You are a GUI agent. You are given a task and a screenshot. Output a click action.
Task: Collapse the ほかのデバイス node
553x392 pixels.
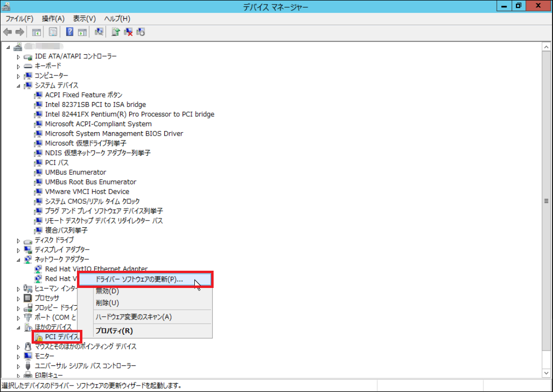[18, 328]
